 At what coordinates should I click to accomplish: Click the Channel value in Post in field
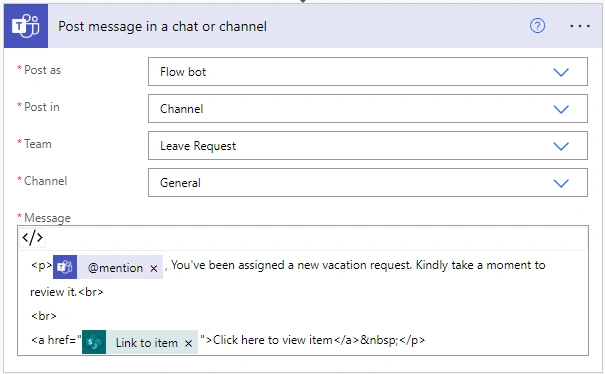pyautogui.click(x=181, y=109)
